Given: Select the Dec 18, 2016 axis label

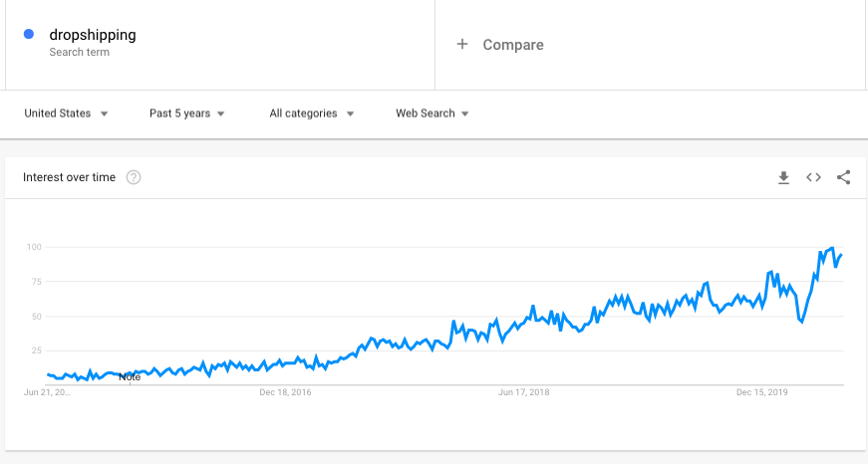Looking at the screenshot, I should click(285, 392).
